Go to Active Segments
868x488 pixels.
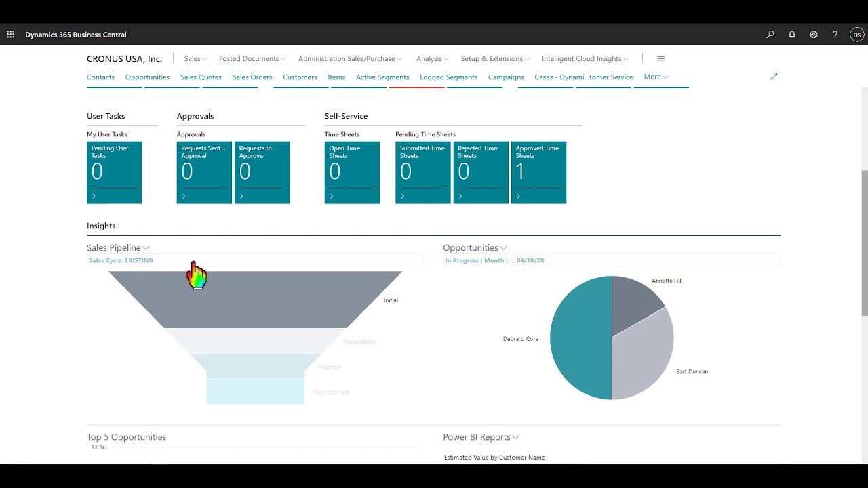coord(382,77)
